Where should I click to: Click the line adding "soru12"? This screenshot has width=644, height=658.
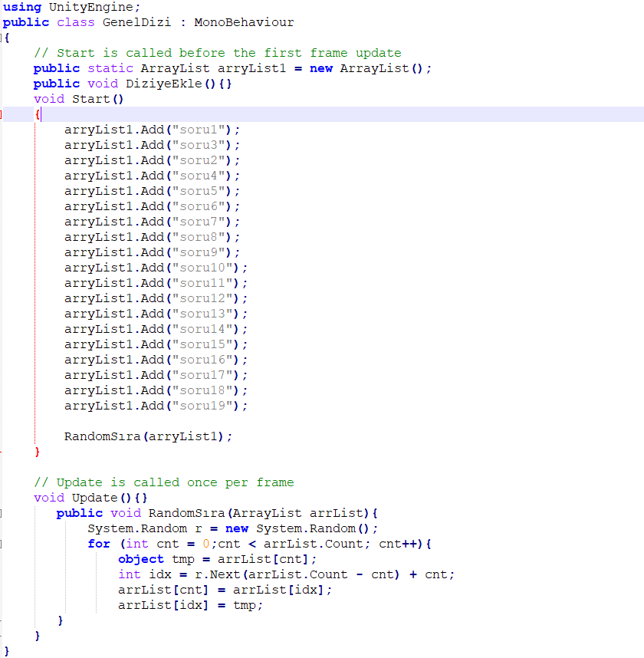pos(156,298)
